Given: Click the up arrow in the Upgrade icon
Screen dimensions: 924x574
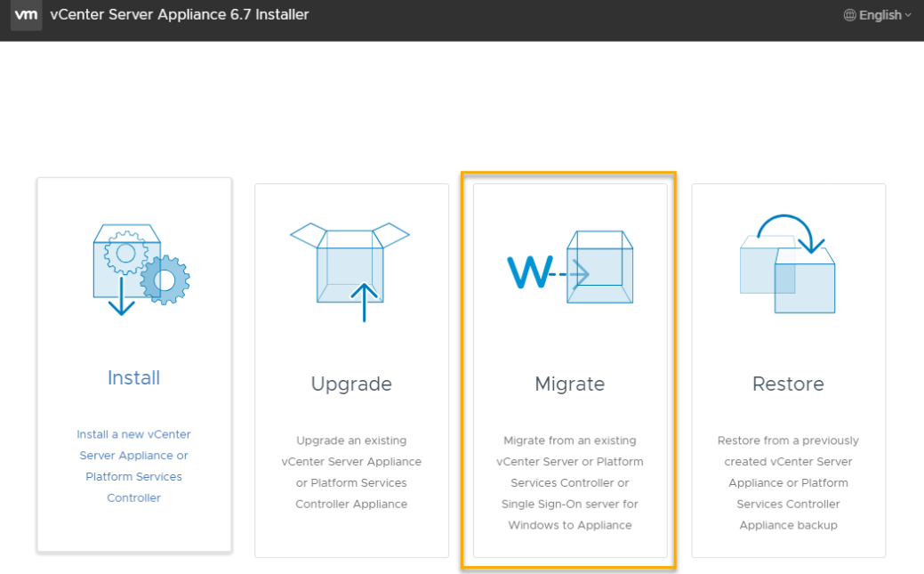Looking at the screenshot, I should (x=364, y=303).
